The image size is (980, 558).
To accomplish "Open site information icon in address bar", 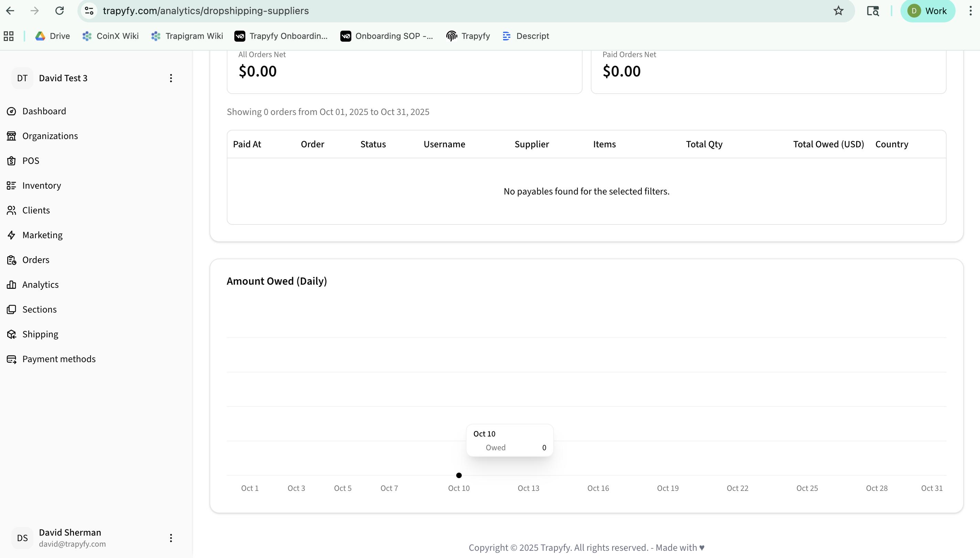I will 89,11.
